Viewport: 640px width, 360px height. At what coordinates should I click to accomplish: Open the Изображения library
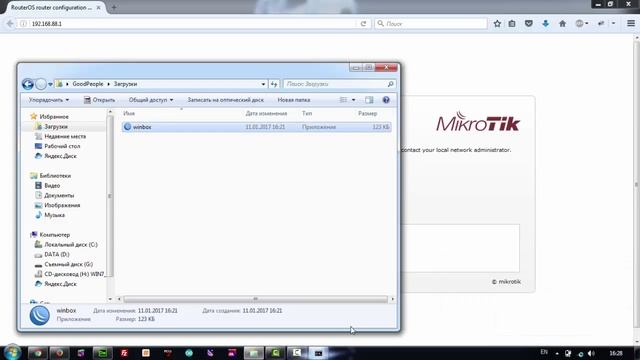pos(58,205)
